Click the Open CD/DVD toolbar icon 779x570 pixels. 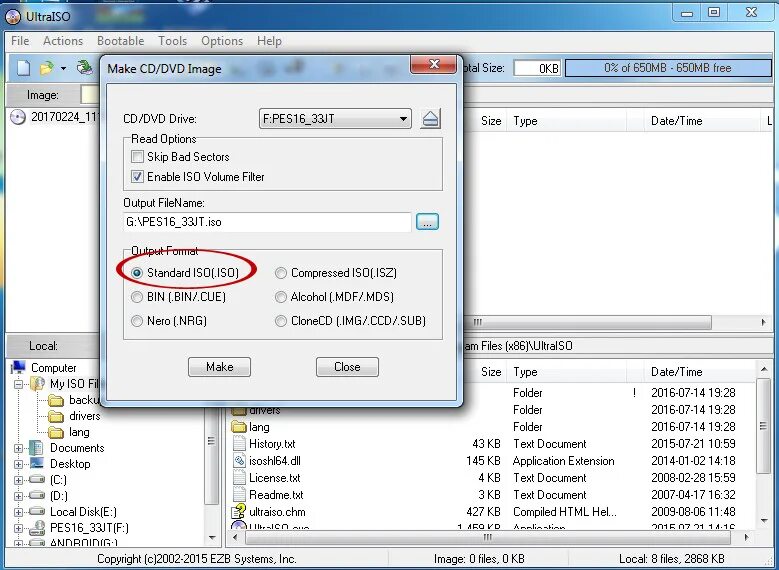(x=85, y=67)
